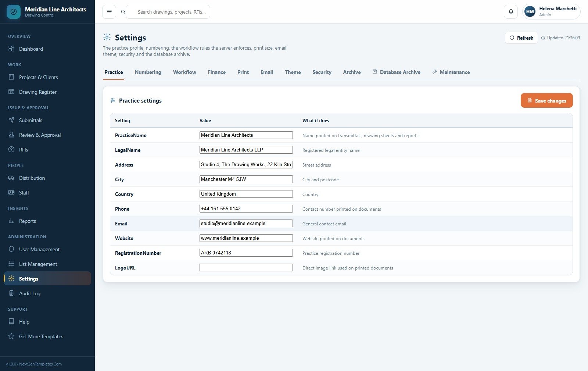Navigate to Review & Approval

(47, 135)
